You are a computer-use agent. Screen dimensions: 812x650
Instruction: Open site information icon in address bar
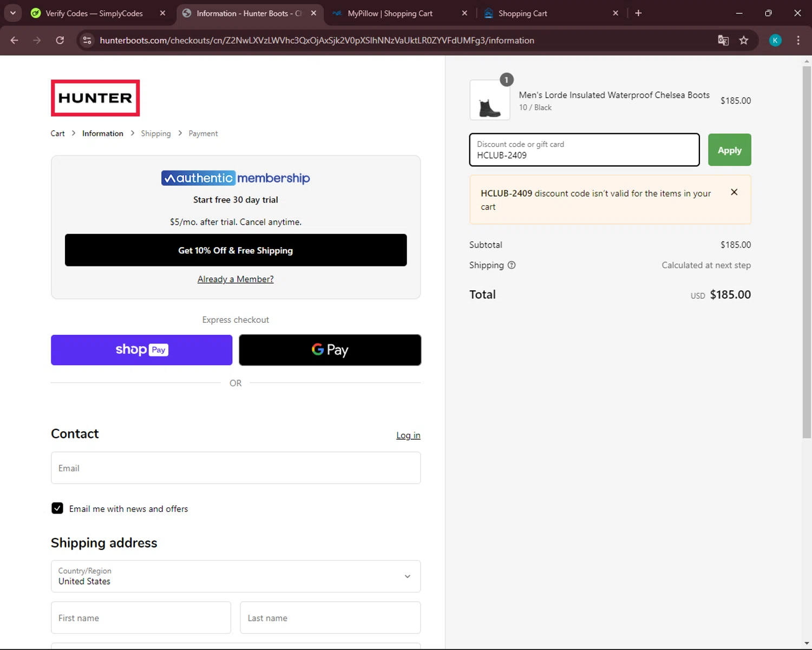coord(87,40)
